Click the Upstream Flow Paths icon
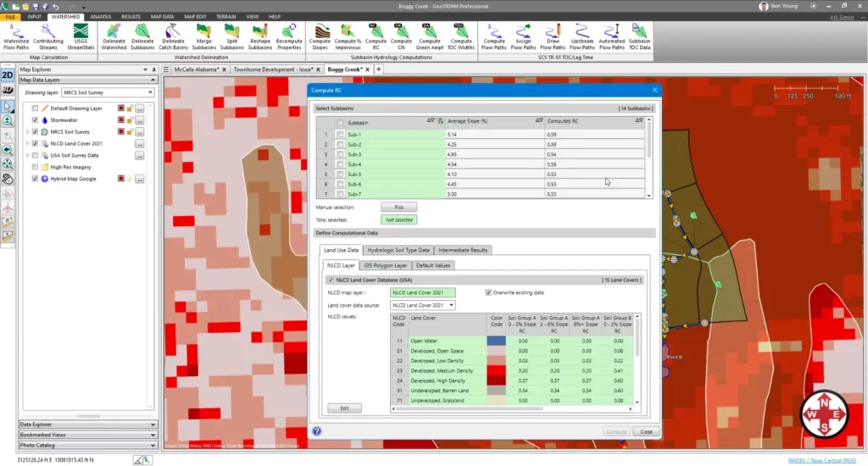The height and width of the screenshot is (466, 868). tap(581, 37)
